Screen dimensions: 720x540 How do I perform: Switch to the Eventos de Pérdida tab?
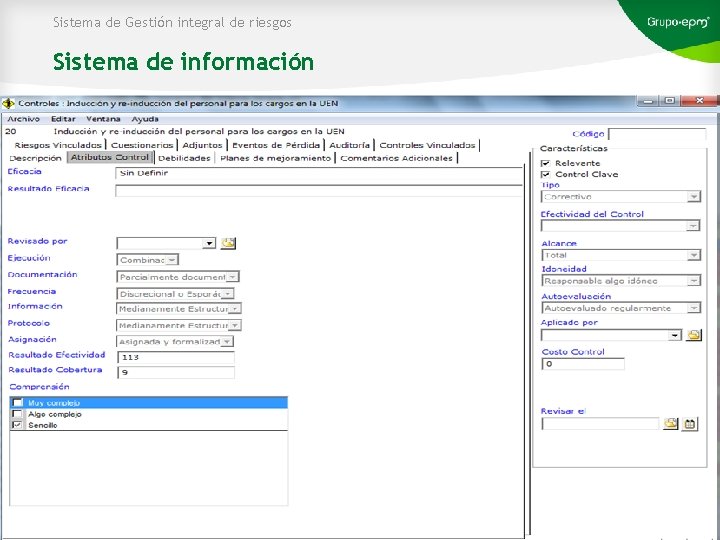point(276,145)
